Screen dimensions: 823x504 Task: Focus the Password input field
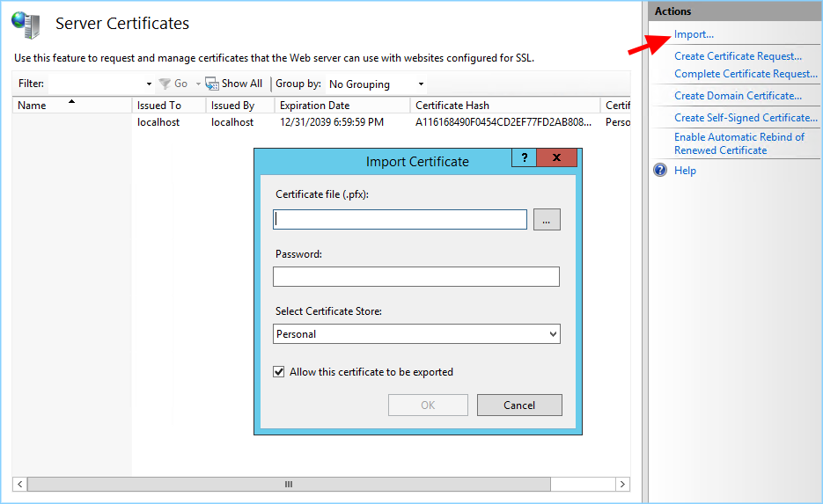416,276
